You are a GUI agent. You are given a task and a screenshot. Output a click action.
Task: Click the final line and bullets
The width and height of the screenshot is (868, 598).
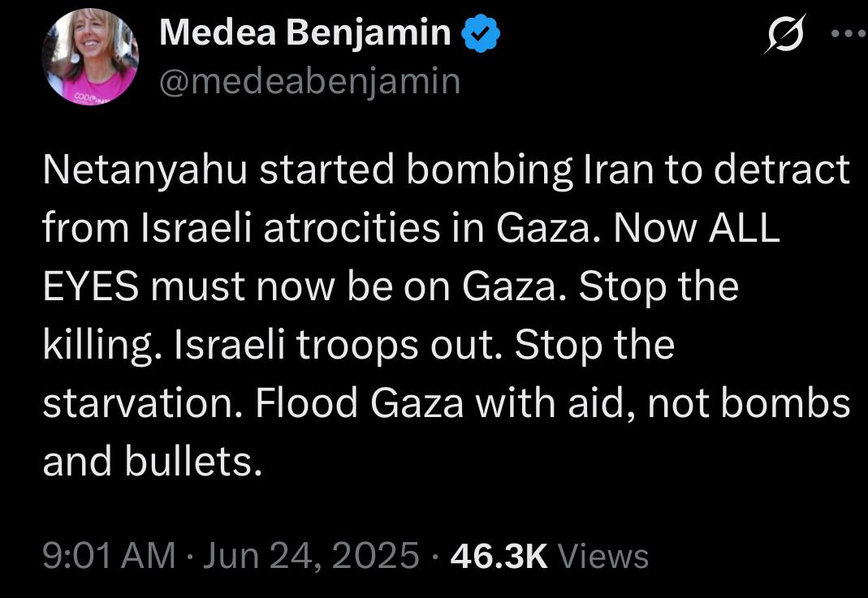(x=152, y=462)
